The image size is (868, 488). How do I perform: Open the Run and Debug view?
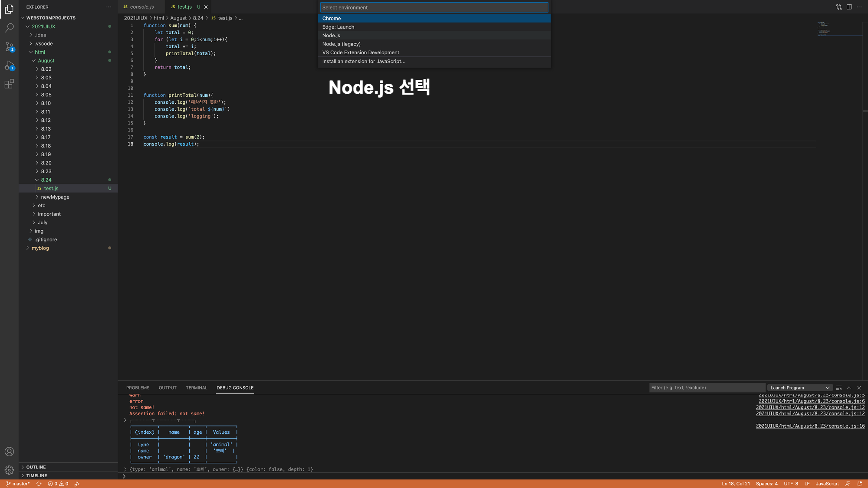pos(9,66)
